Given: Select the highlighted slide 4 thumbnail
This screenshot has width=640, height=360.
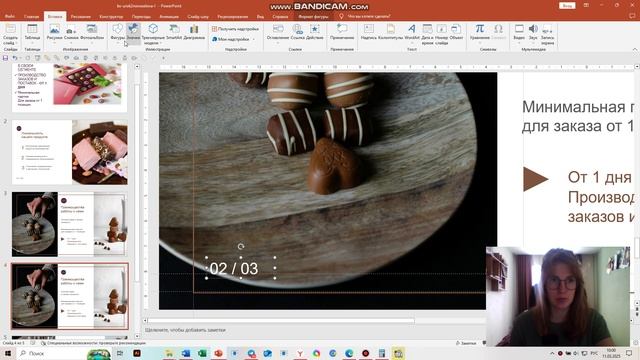Looking at the screenshot, I should (70, 296).
